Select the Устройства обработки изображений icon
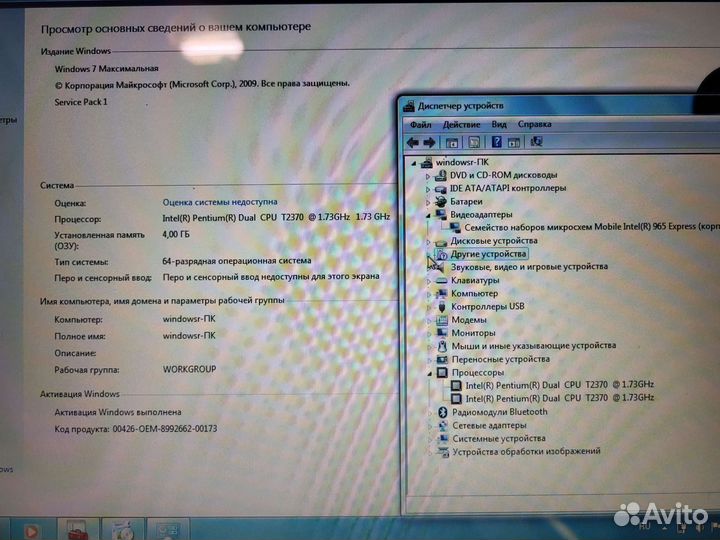The width and height of the screenshot is (720, 540). point(443,452)
